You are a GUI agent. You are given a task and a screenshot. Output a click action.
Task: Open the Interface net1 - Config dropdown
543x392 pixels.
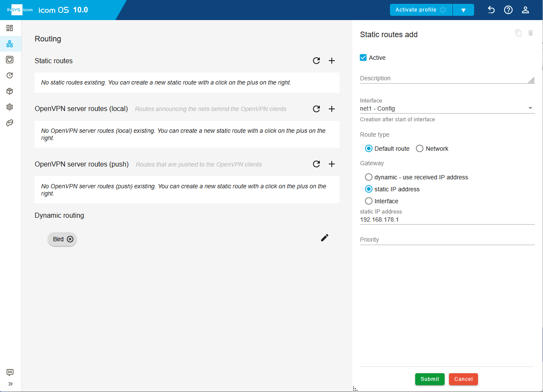(x=447, y=108)
